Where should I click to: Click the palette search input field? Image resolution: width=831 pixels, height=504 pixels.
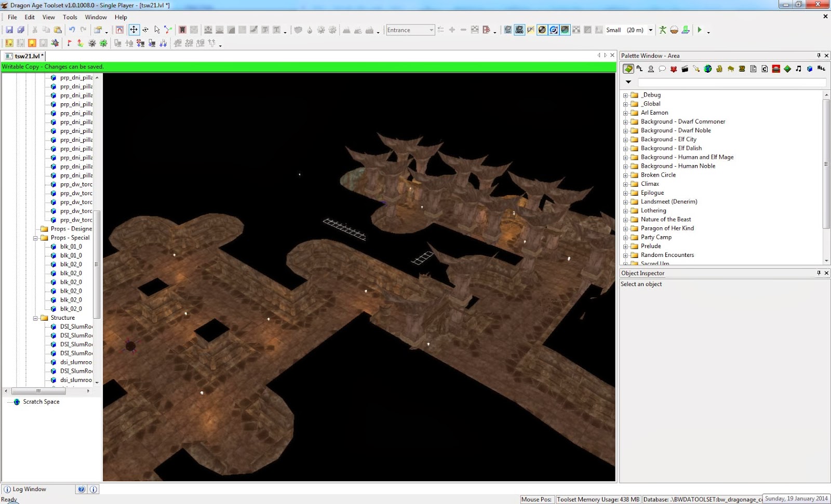(x=732, y=82)
